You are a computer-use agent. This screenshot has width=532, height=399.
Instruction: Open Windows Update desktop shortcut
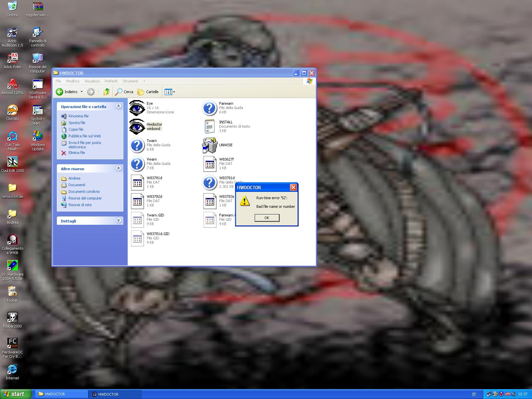pyautogui.click(x=38, y=141)
